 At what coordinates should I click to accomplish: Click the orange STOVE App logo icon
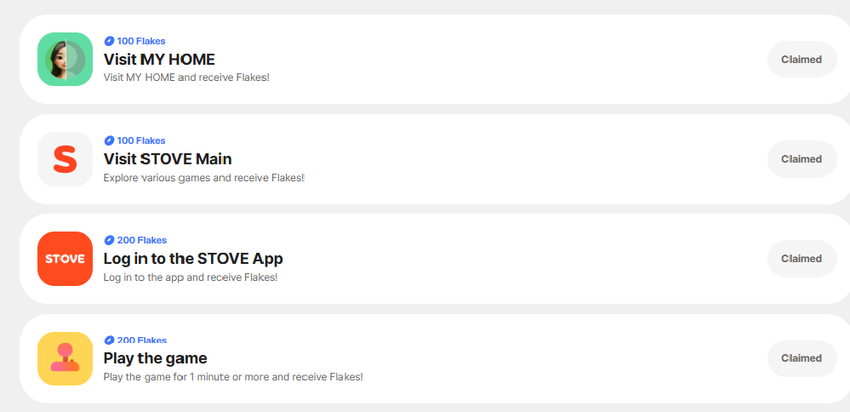pos(65,259)
